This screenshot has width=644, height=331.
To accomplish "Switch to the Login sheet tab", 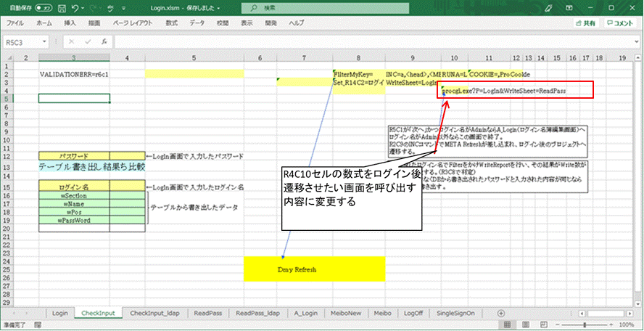I will tap(60, 314).
